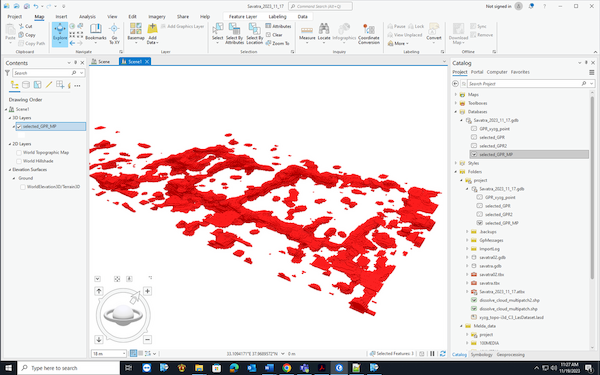600x375 pixels.
Task: Open the Insert ribbon tab
Action: tap(61, 16)
